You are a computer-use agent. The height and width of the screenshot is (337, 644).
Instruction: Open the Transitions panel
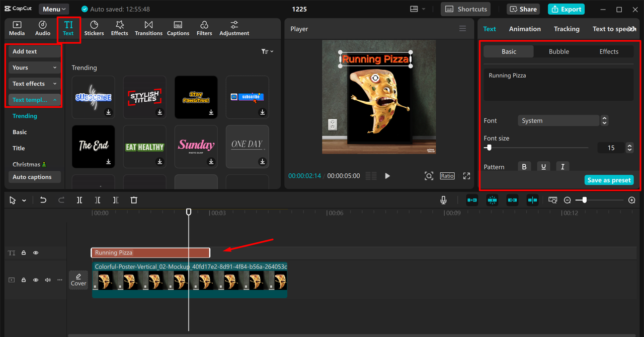[x=148, y=28]
